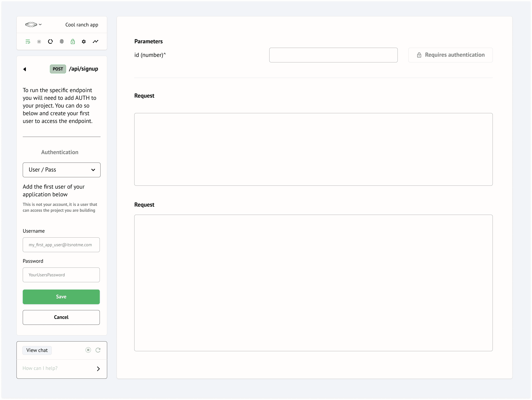Click the id (number) parameter field
The image size is (532, 400).
coord(333,55)
